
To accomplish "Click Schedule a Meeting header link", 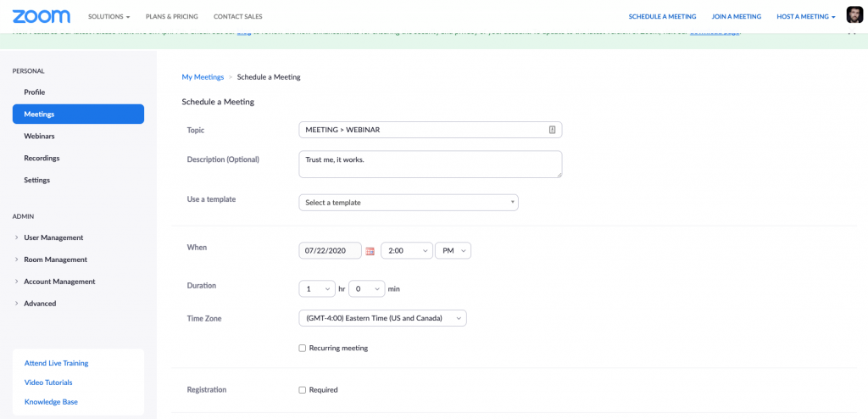I will [x=662, y=17].
